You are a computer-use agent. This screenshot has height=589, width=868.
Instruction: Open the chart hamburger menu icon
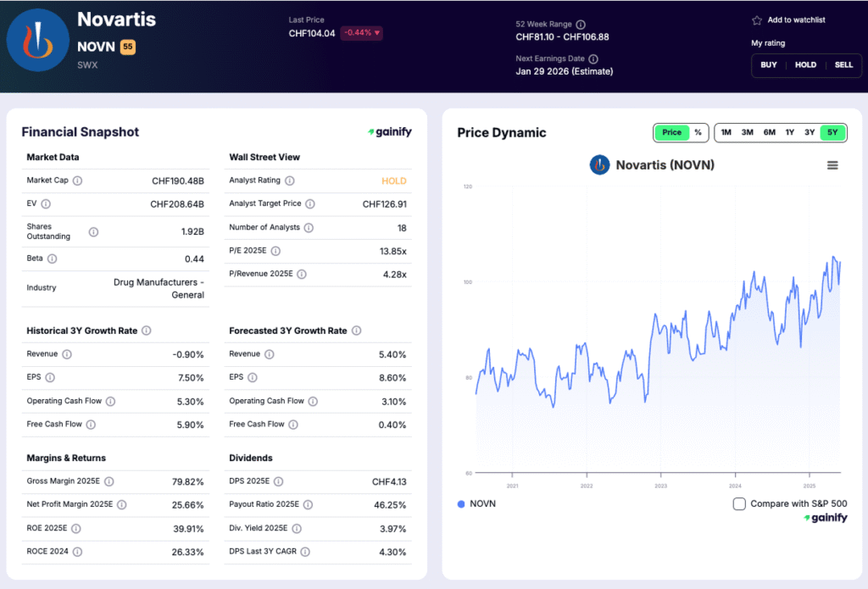click(832, 165)
